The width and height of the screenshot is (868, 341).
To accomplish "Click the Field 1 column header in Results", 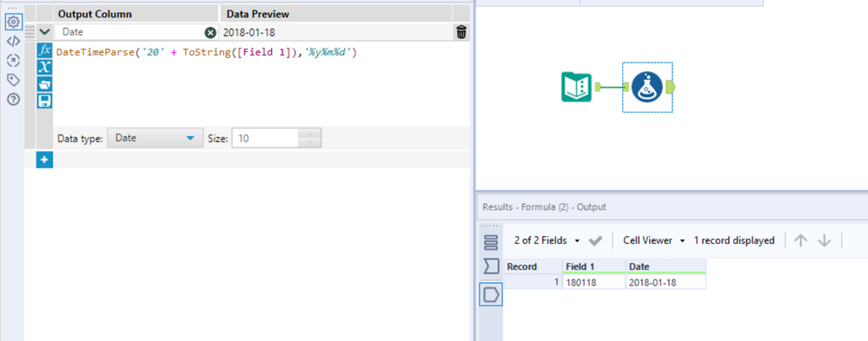I will click(594, 266).
